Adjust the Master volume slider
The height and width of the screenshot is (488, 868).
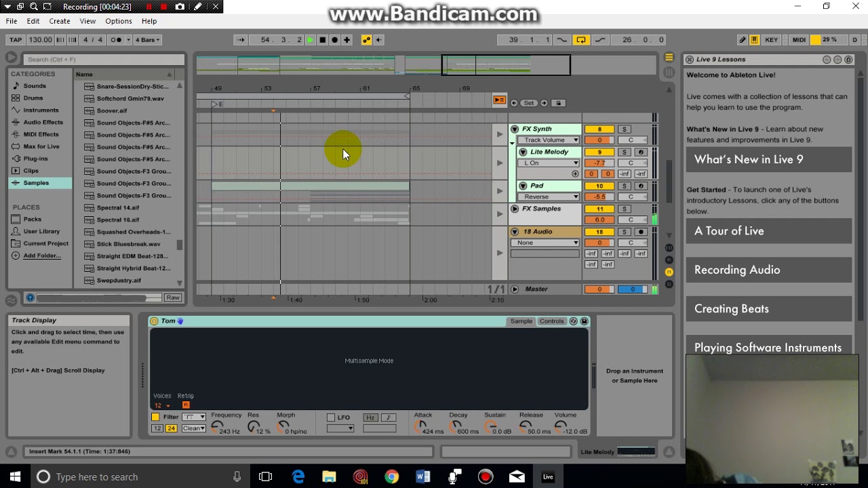point(599,289)
